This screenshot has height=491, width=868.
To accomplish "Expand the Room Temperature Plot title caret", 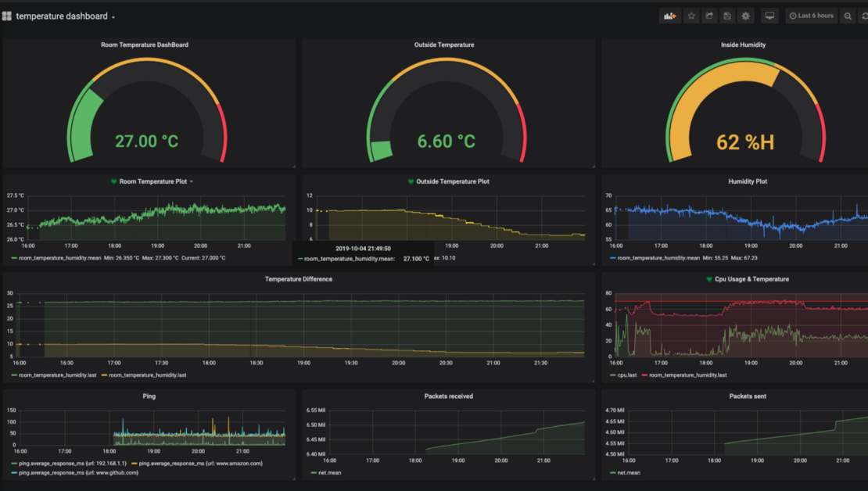I will [x=192, y=181].
